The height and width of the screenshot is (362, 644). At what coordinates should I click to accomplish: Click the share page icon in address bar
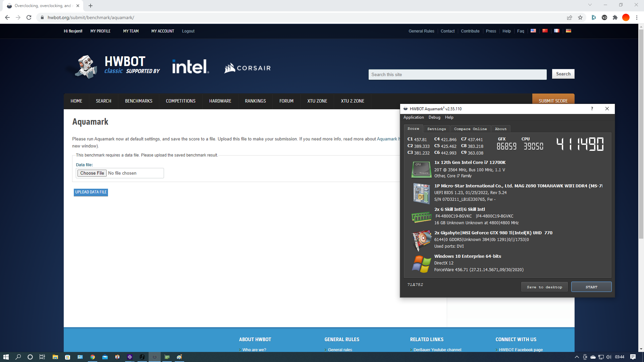pyautogui.click(x=570, y=17)
